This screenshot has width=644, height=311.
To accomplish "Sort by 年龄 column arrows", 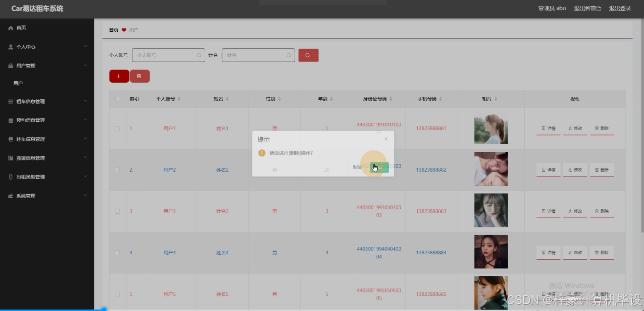I will (331, 99).
